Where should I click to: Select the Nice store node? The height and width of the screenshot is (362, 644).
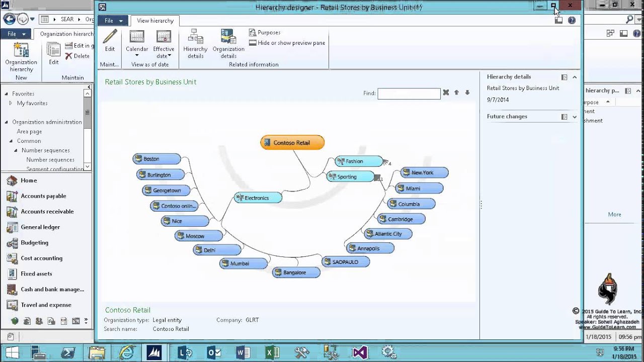(x=185, y=221)
